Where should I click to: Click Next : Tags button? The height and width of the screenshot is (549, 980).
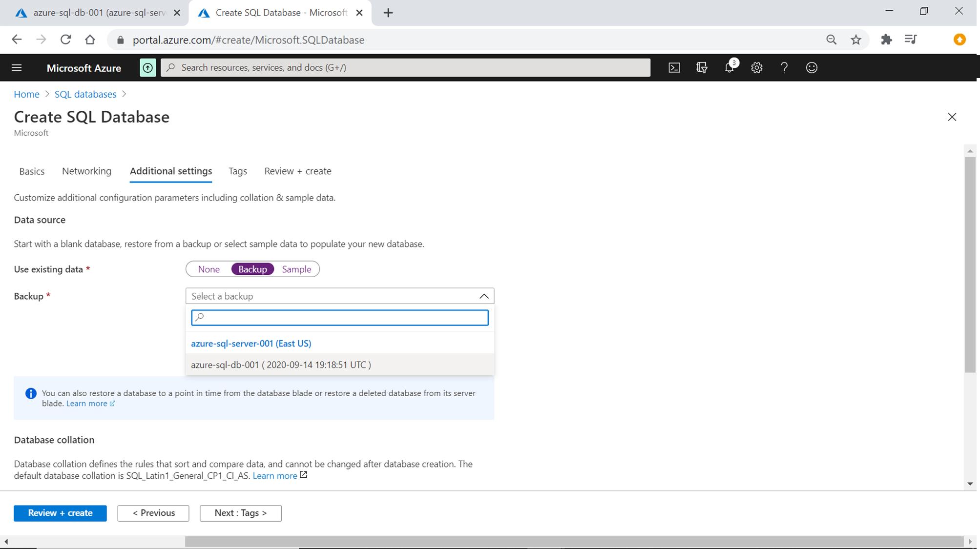(240, 513)
